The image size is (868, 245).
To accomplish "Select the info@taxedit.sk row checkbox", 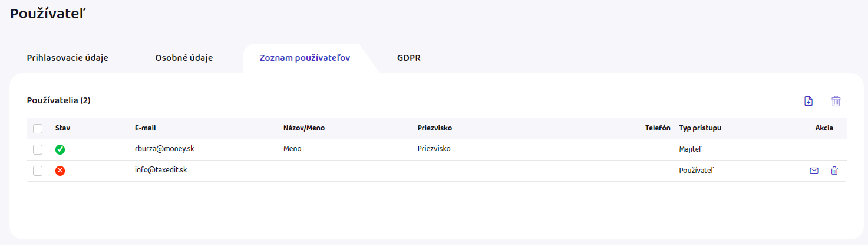I will [38, 171].
